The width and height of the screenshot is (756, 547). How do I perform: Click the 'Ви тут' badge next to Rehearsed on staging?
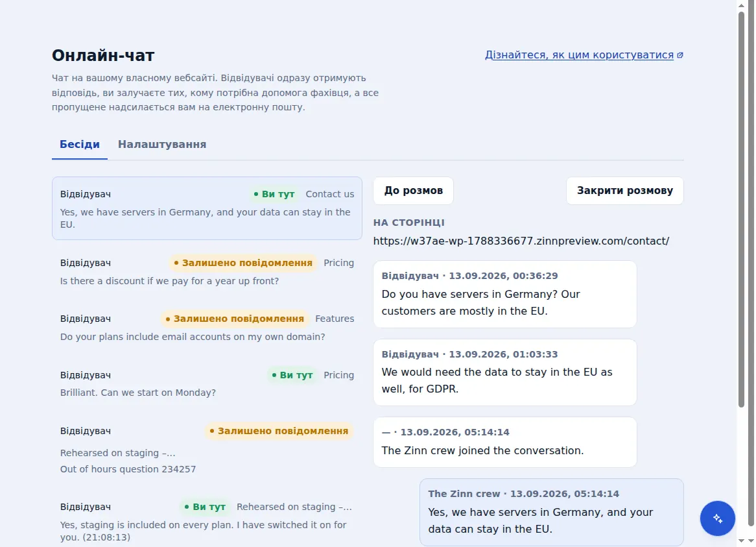click(x=205, y=507)
